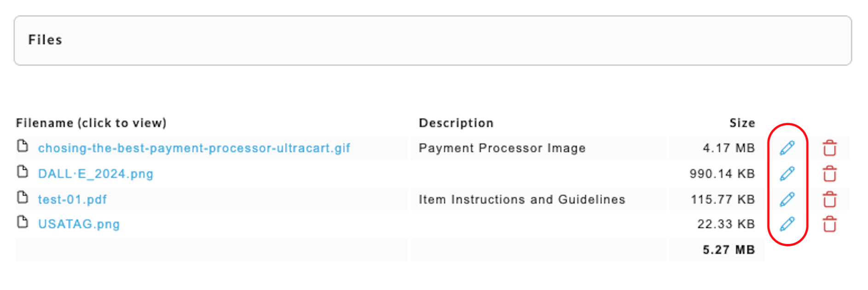Viewport: 868px width, 290px height.
Task: View the USATAG.png file
Action: [79, 224]
